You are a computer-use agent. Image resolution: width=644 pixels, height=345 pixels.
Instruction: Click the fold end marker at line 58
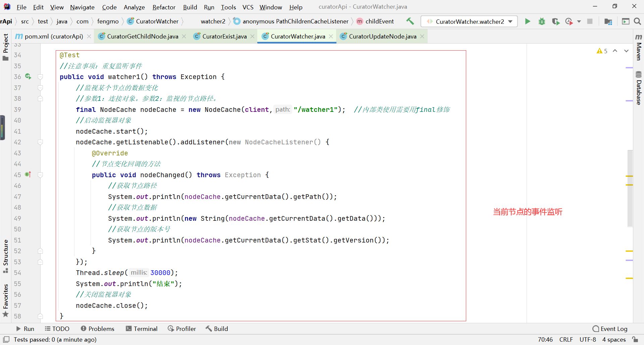click(40, 316)
